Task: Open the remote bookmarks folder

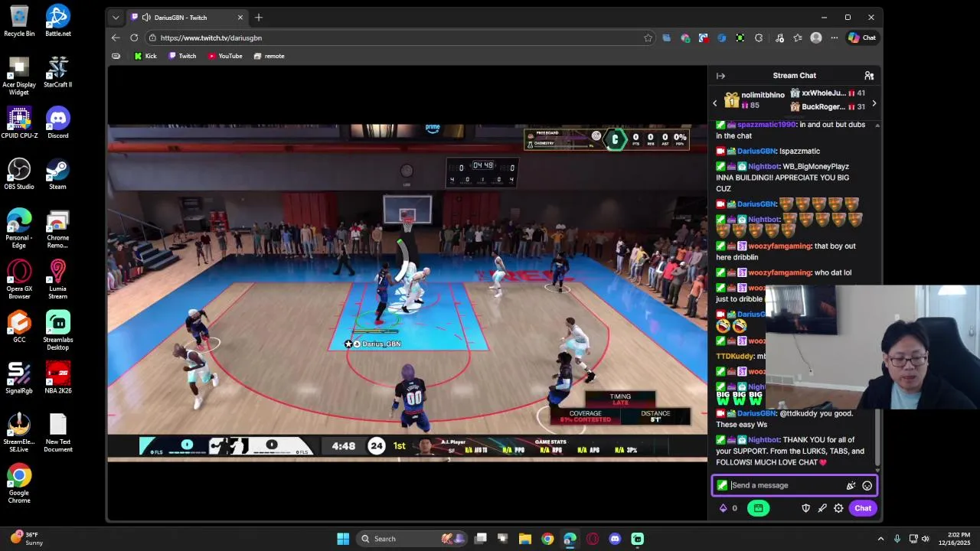Action: pos(269,56)
